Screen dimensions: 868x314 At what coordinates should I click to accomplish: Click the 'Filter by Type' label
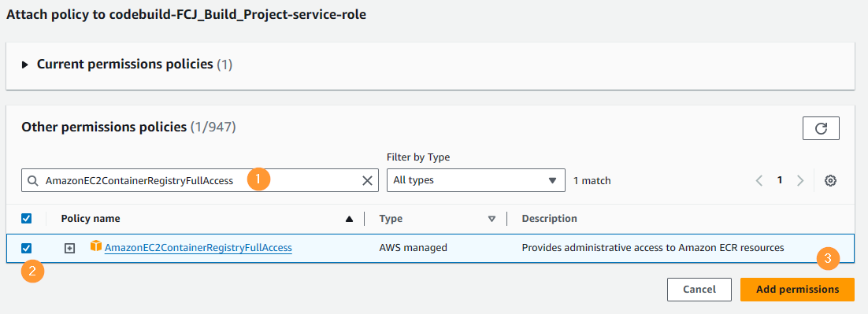(418, 157)
